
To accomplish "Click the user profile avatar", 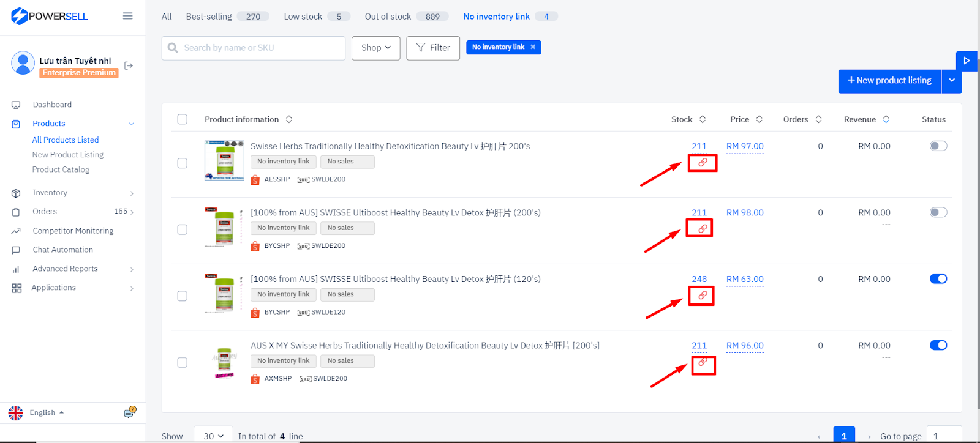I will pos(23,63).
